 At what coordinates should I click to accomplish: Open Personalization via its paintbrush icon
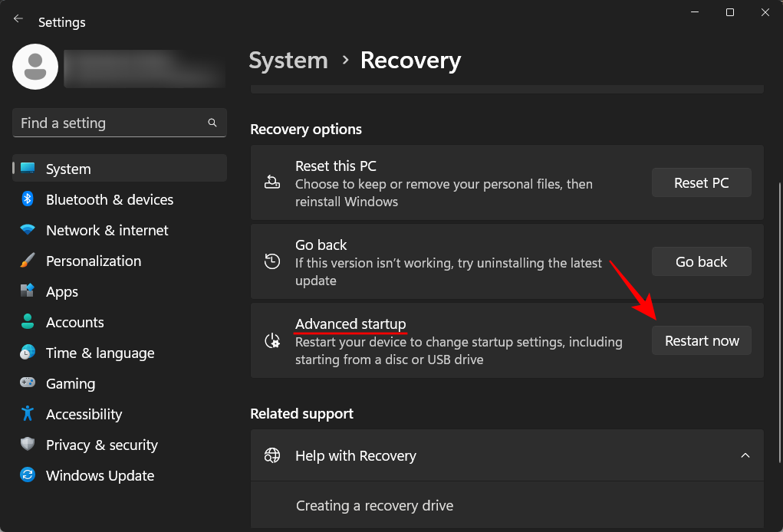27,261
